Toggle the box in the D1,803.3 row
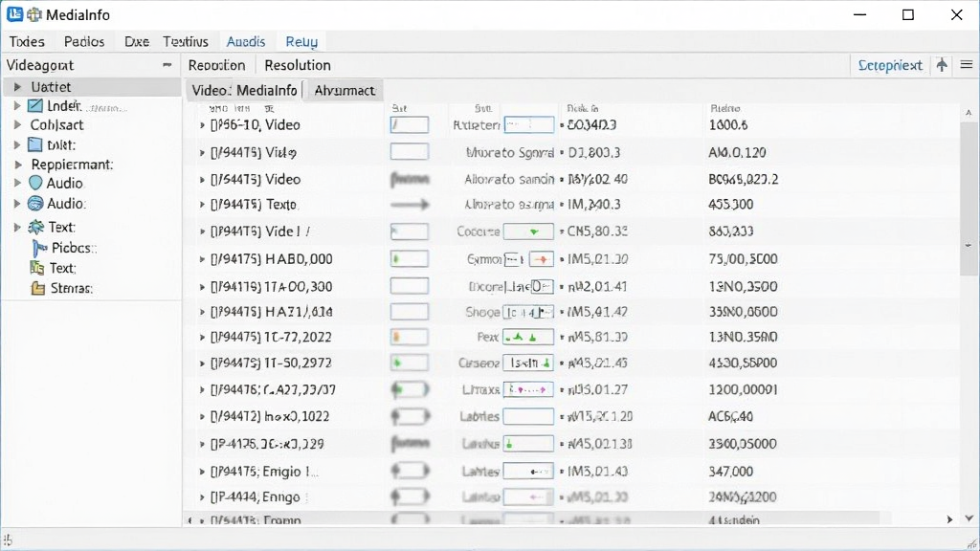Image resolution: width=980 pixels, height=551 pixels. (410, 152)
